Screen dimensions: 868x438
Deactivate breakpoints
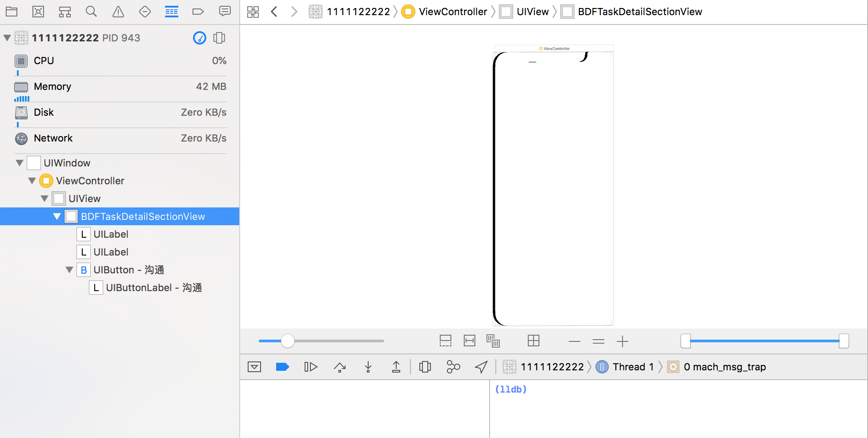[x=282, y=367]
